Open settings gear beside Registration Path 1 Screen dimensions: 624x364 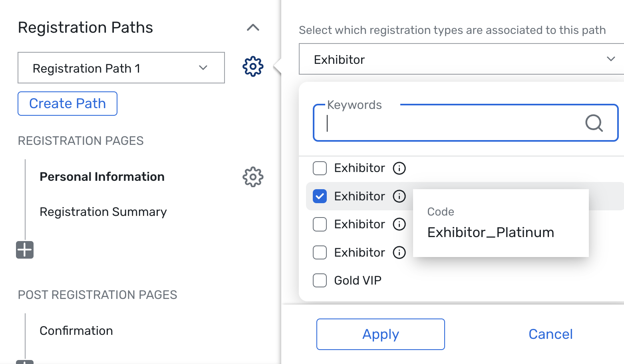(253, 67)
